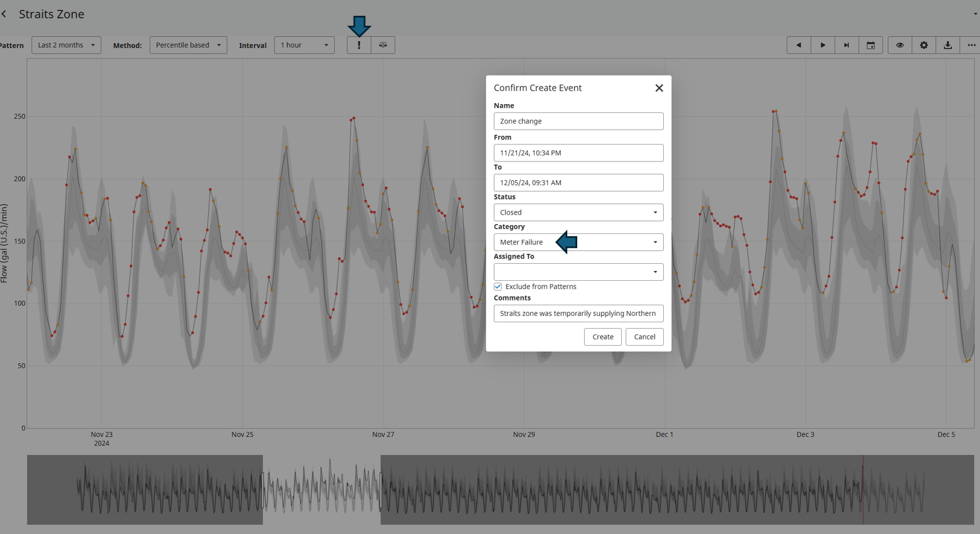980x534 pixels.
Task: Toggle the eye visibility icon
Action: click(900, 45)
